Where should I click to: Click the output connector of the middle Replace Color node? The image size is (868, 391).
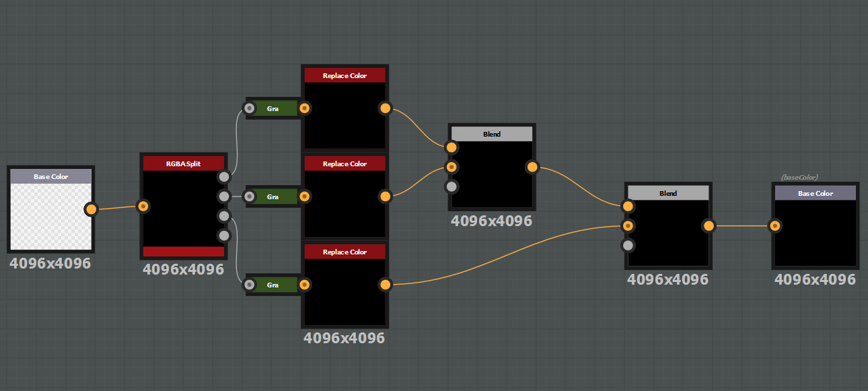385,197
